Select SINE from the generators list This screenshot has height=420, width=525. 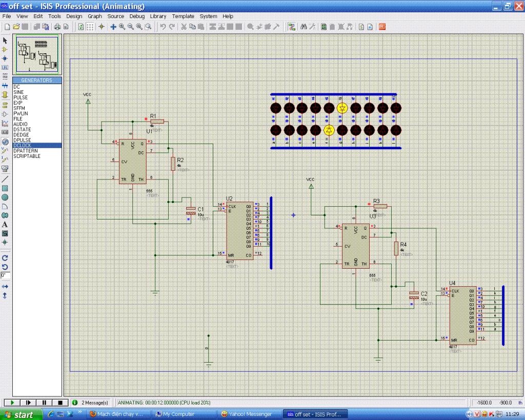pos(18,92)
